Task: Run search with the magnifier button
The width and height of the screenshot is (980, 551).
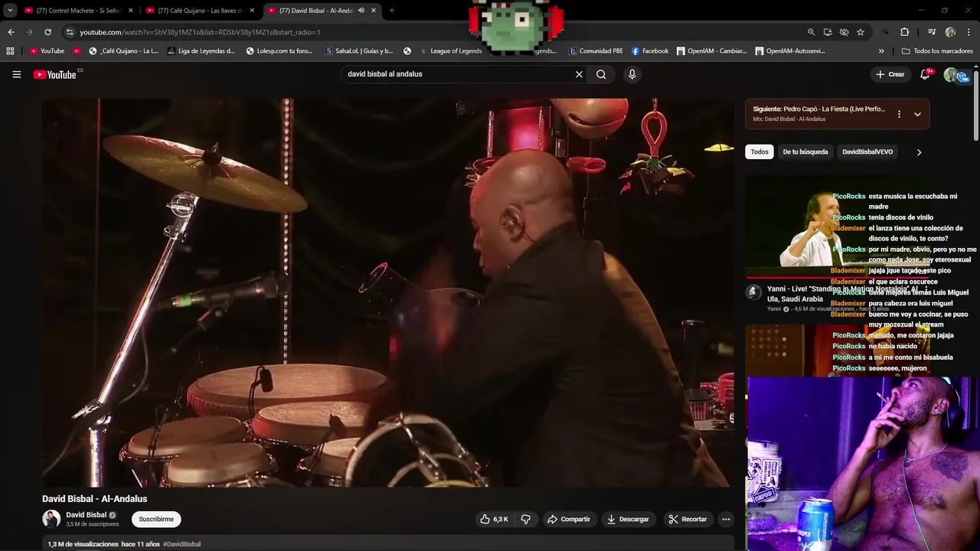Action: pyautogui.click(x=601, y=74)
